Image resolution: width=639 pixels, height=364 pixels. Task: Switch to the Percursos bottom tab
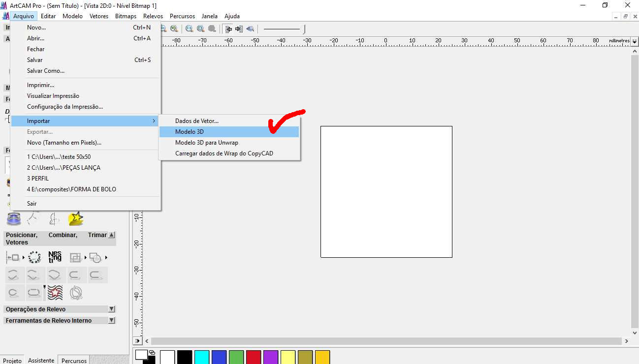(74, 361)
